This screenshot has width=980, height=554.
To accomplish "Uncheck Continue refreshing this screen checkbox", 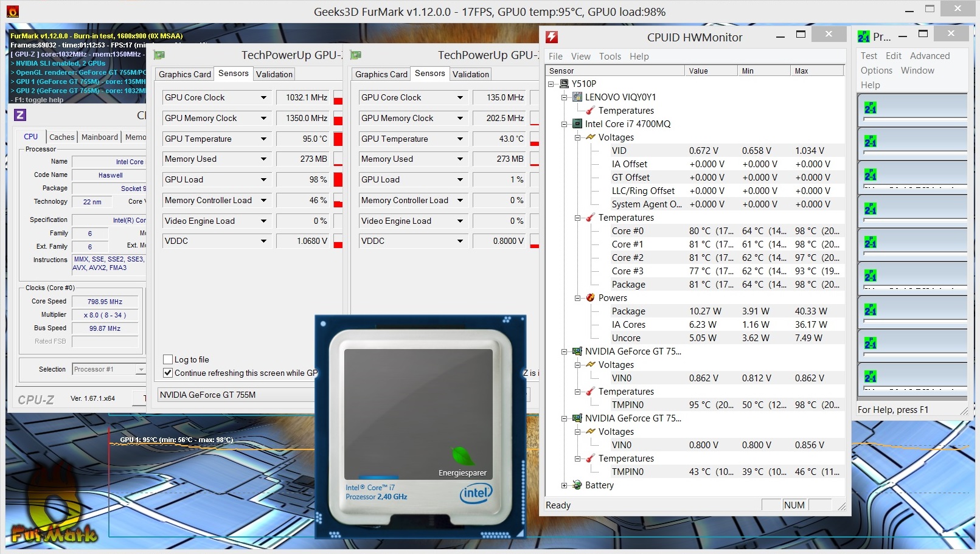I will [x=168, y=373].
